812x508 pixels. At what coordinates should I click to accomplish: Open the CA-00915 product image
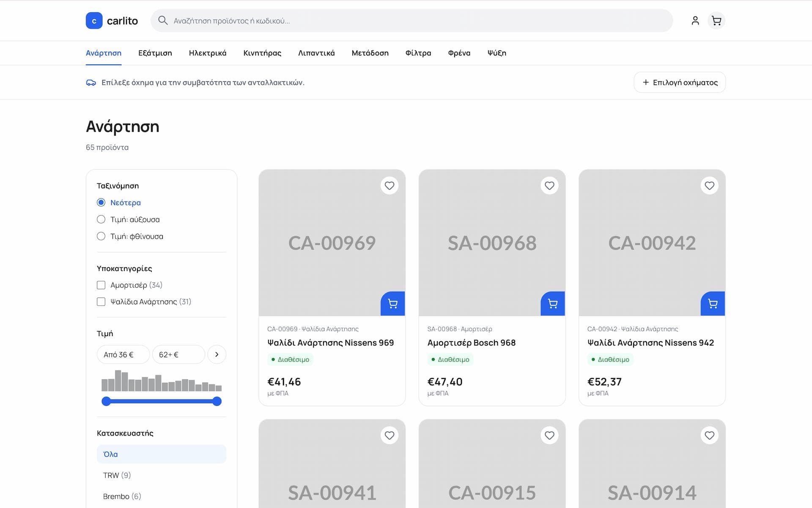coord(492,464)
